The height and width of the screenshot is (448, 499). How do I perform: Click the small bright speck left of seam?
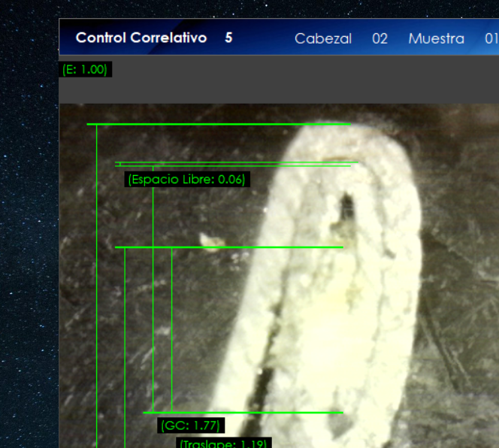pos(207,240)
